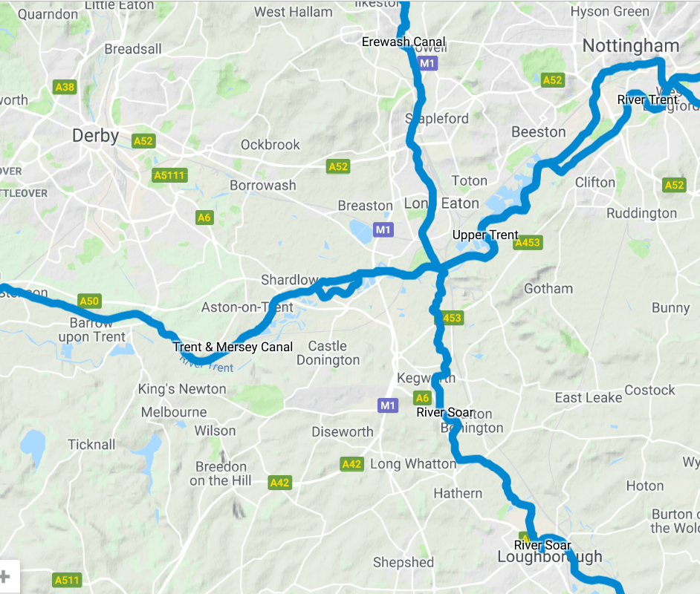Click the Upper Trent waterway label

pyautogui.click(x=485, y=235)
